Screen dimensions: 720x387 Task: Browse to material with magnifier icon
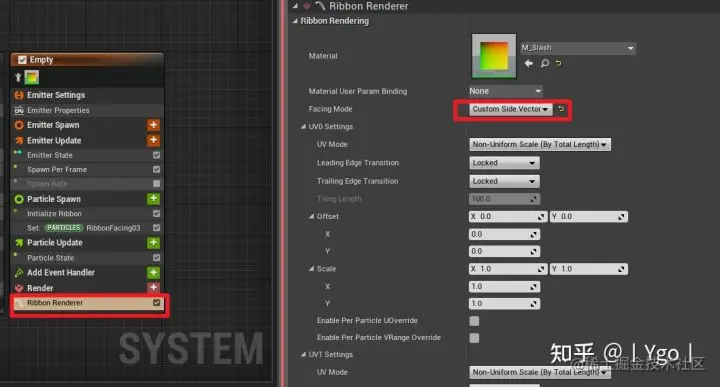(x=545, y=63)
